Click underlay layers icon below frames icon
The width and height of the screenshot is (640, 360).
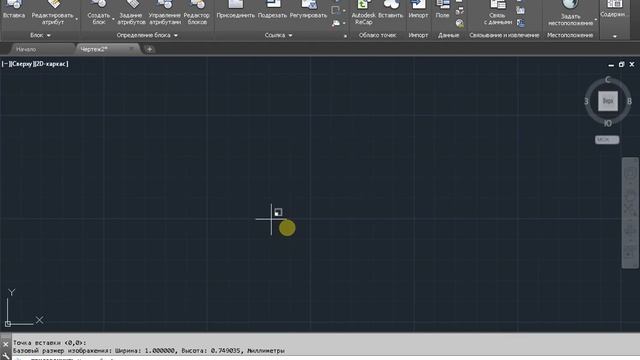coord(336,23)
